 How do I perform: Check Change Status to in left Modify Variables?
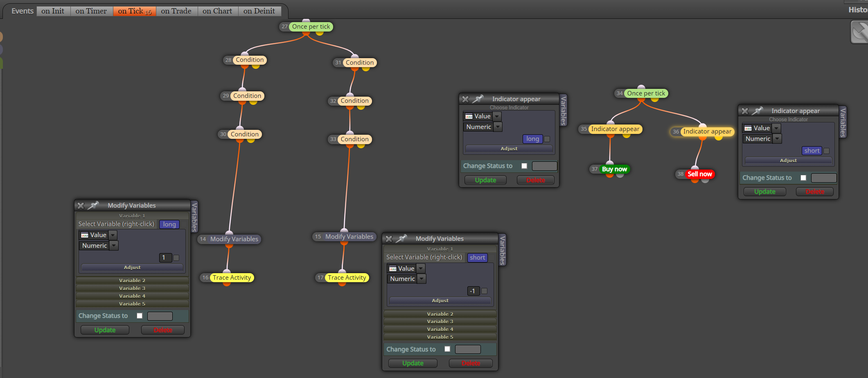[140, 316]
